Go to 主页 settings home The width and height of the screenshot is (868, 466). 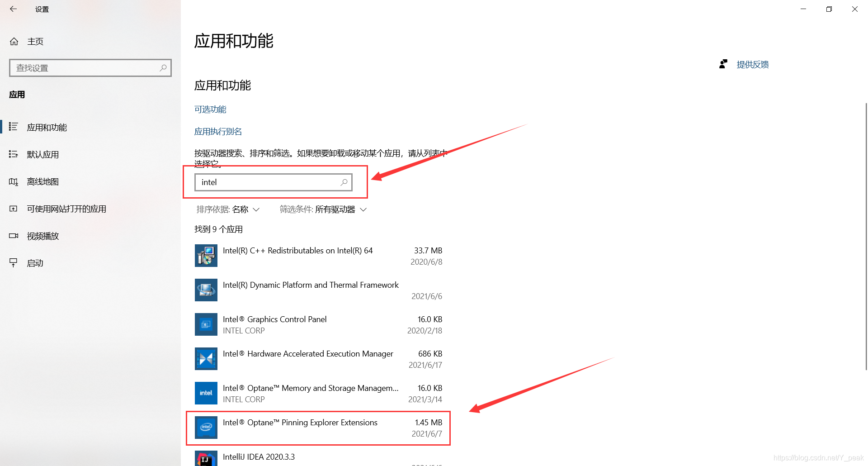pos(90,42)
